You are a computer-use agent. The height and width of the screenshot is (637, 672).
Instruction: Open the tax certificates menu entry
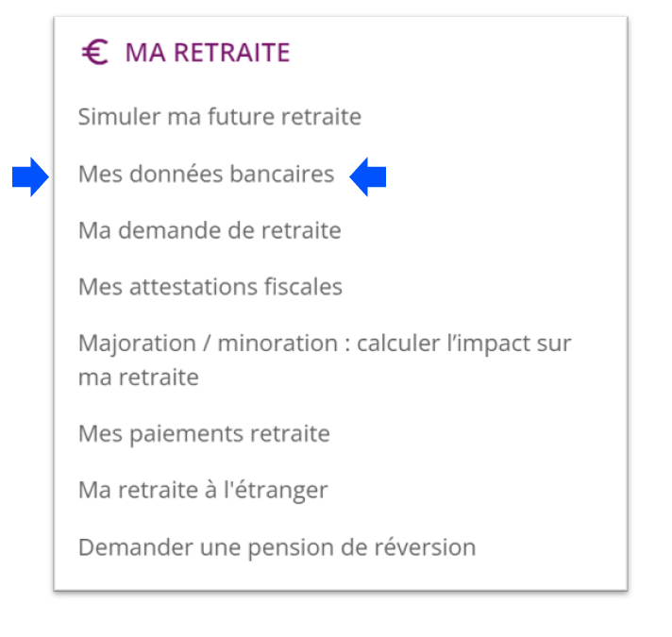point(210,286)
